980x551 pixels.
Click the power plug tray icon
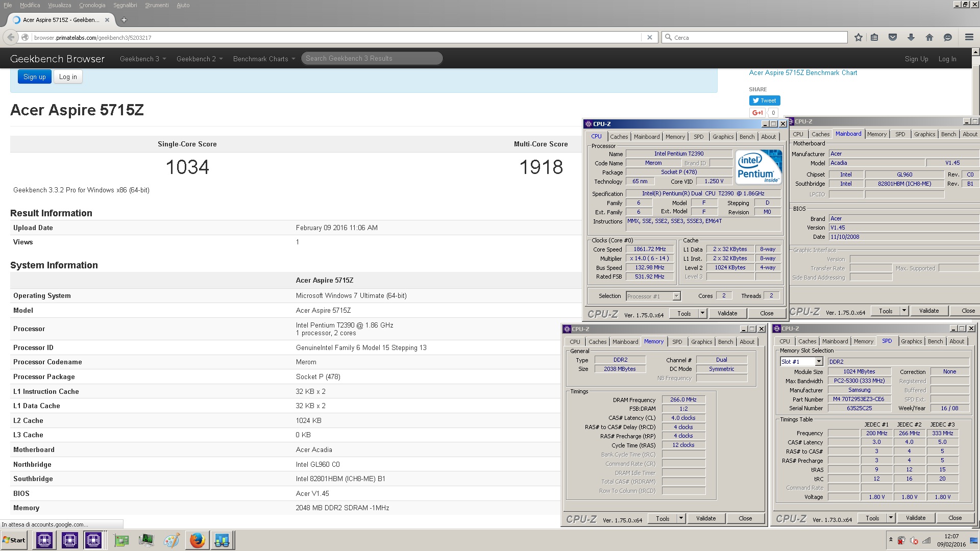(x=901, y=540)
